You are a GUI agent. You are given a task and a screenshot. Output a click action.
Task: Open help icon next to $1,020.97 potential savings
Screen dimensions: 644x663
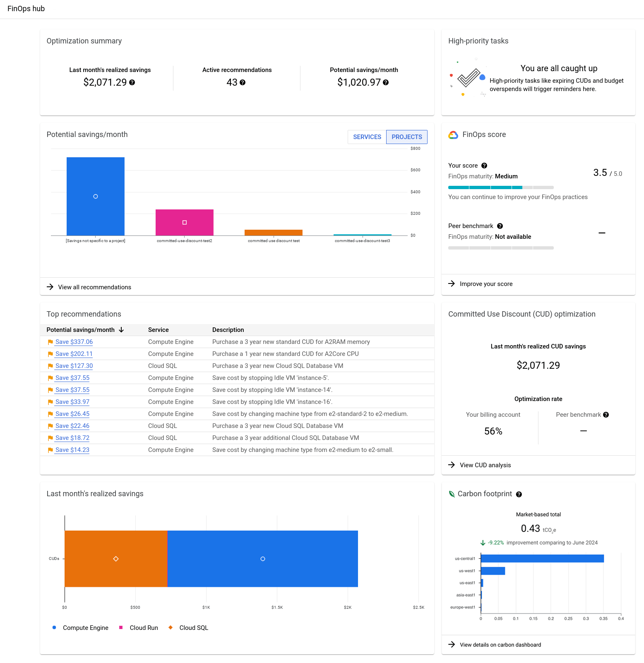point(386,82)
